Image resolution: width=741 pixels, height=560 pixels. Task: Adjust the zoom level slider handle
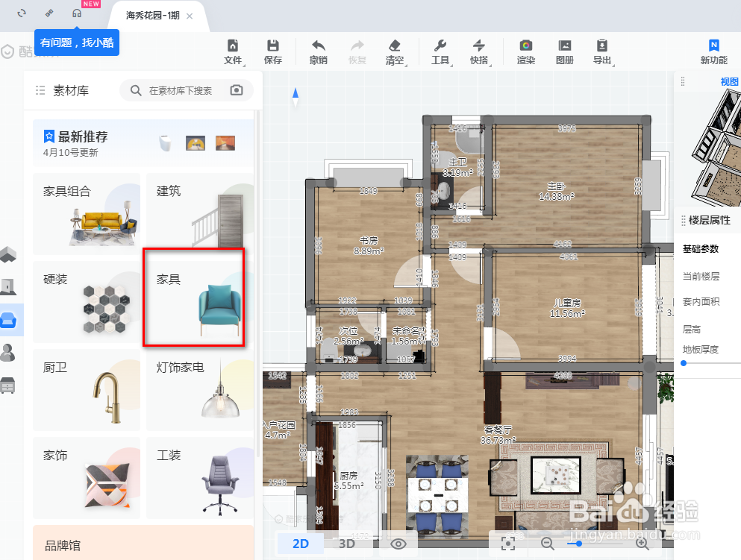(x=578, y=544)
